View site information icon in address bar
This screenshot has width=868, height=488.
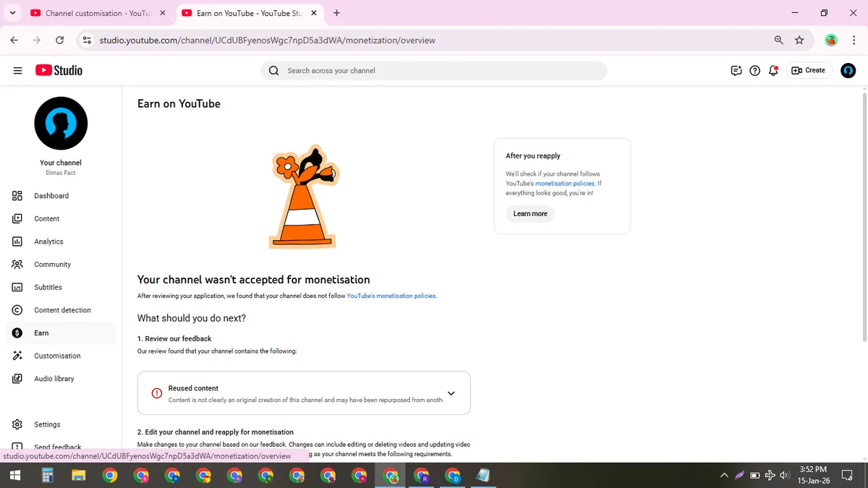87,40
